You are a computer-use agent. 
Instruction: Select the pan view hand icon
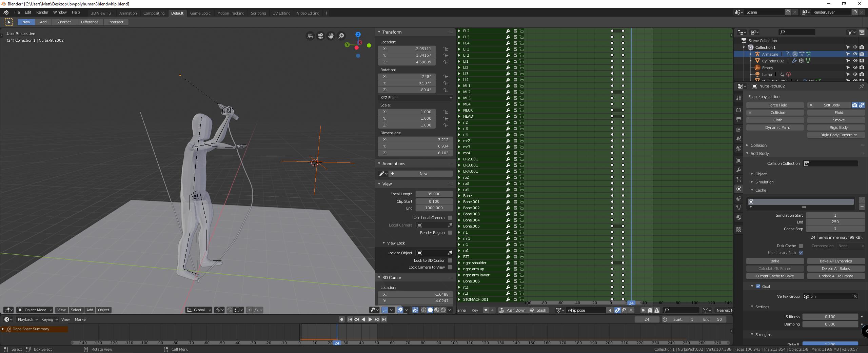331,36
